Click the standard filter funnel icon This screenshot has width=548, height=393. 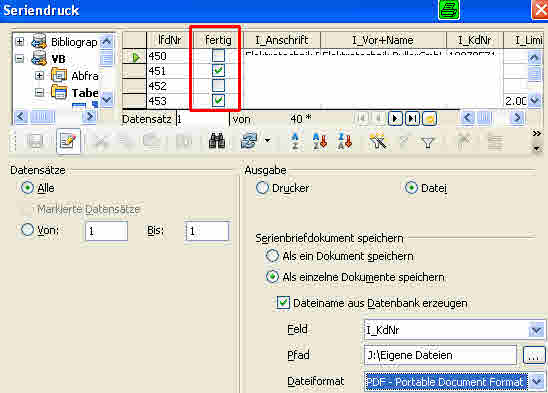(428, 142)
